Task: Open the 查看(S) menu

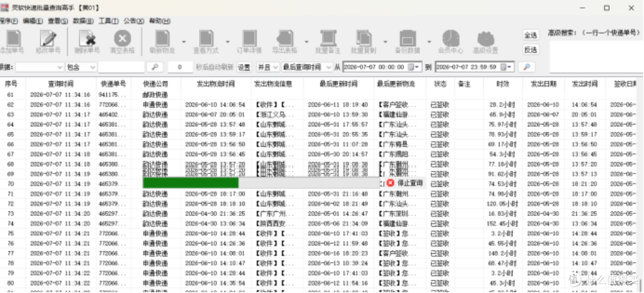Action: click(x=58, y=21)
